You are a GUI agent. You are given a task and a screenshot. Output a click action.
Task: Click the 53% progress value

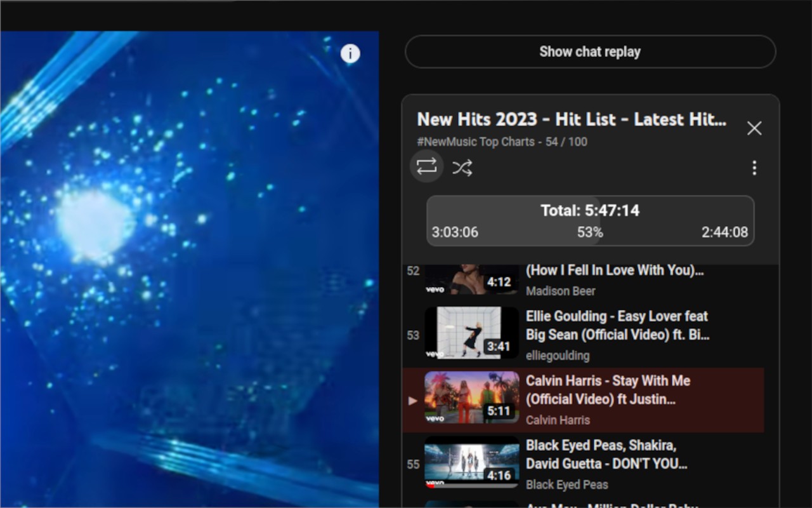pyautogui.click(x=590, y=232)
